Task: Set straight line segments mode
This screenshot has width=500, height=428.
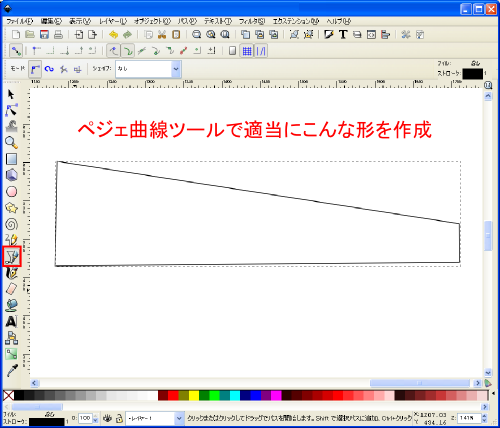Action: [63, 69]
